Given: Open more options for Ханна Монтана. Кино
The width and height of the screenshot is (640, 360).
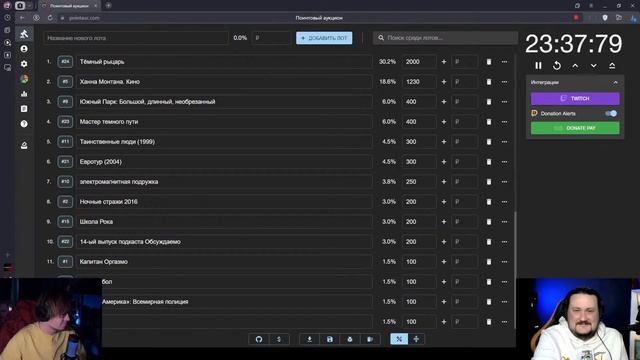Looking at the screenshot, I should [504, 82].
